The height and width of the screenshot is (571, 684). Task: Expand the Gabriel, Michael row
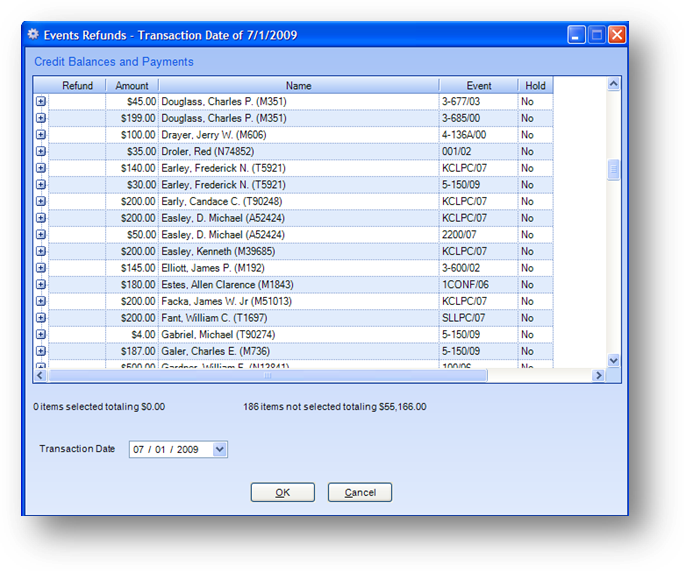click(x=41, y=335)
